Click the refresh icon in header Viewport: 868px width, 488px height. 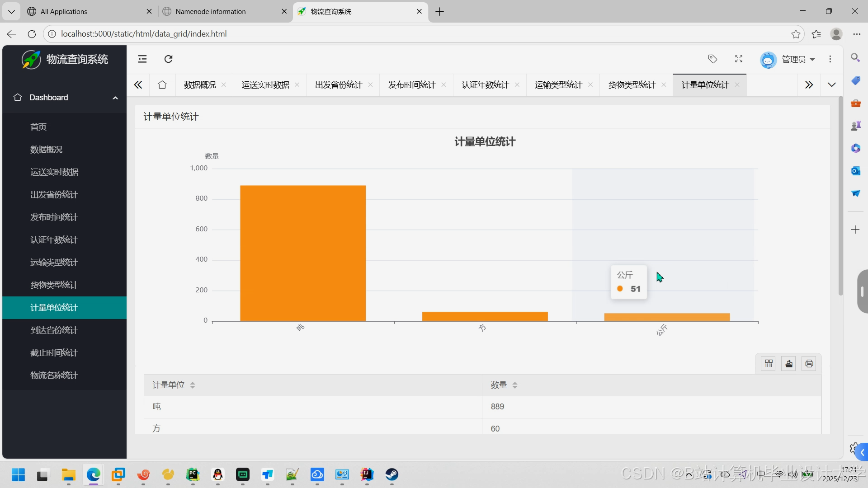point(168,59)
